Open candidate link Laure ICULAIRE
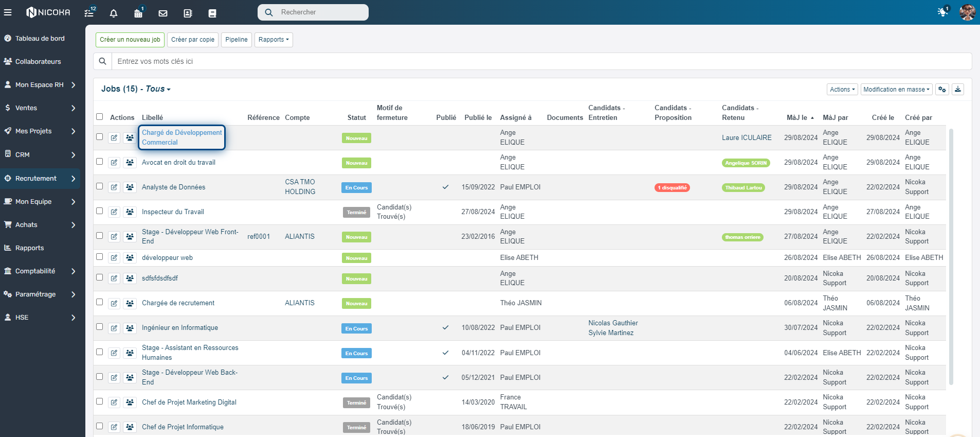The image size is (980, 437). coord(747,138)
